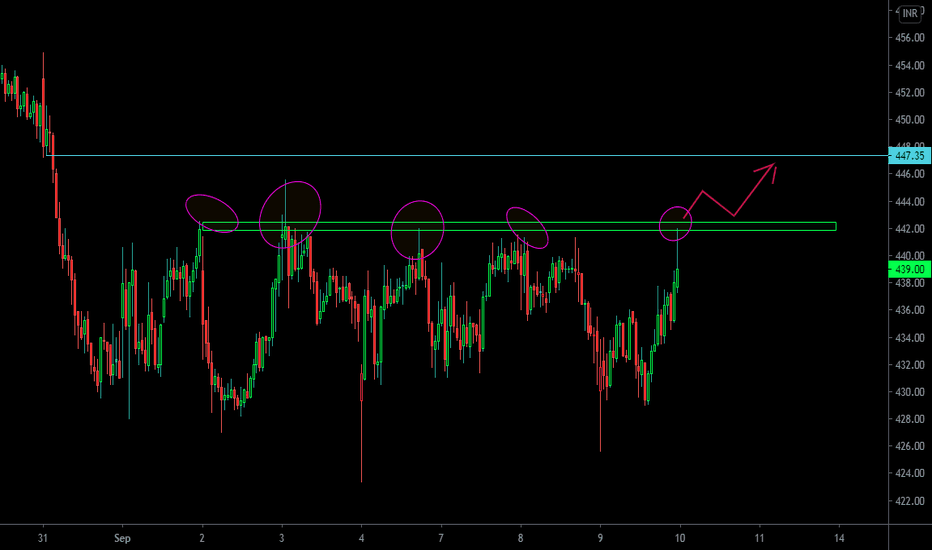This screenshot has height=550, width=932.
Task: Click the 430.00 price axis label
Action: pos(910,392)
